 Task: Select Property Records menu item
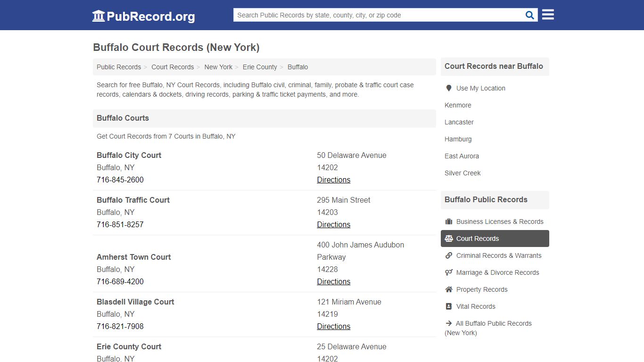click(495, 289)
